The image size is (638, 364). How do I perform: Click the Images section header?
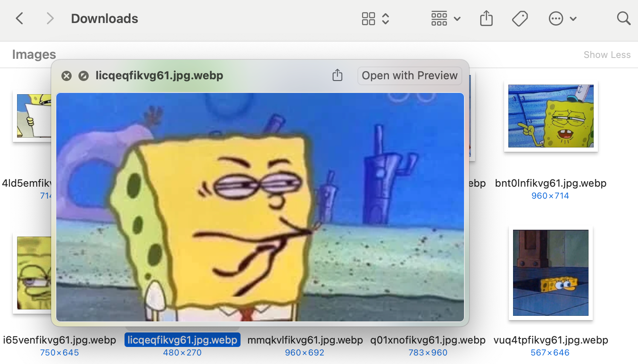[34, 54]
